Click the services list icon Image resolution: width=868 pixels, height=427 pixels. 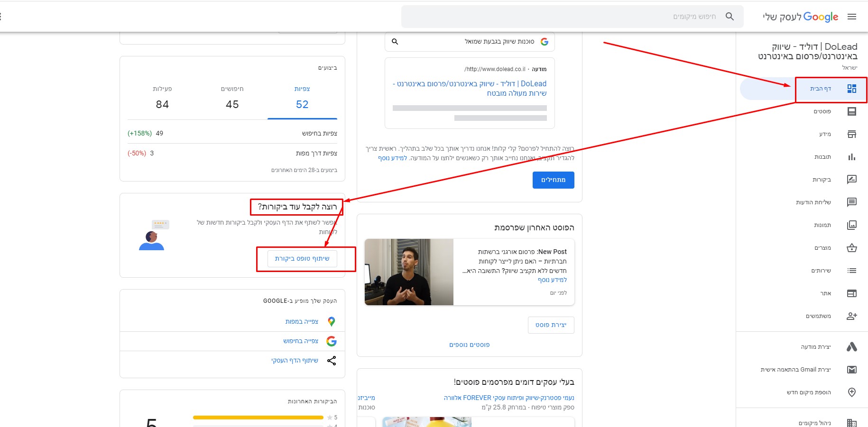click(x=852, y=271)
